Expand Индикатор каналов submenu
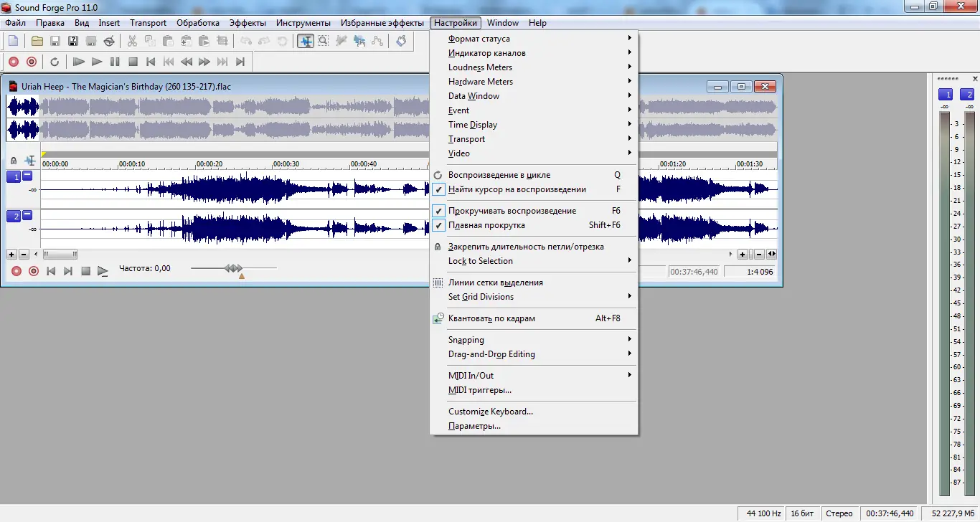The width and height of the screenshot is (980, 522). [x=534, y=53]
